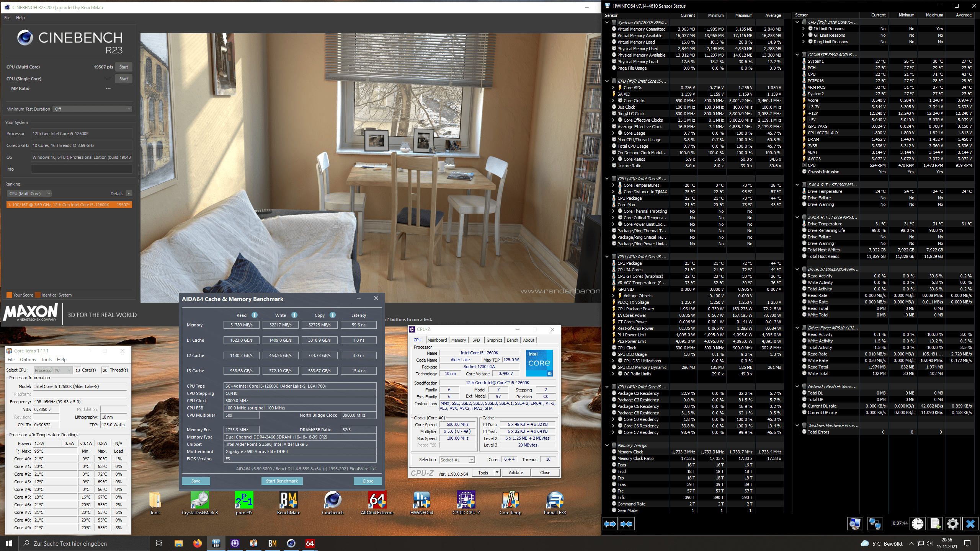Click AIDA64 Write column info icon
Image resolution: width=980 pixels, height=551 pixels.
click(294, 315)
